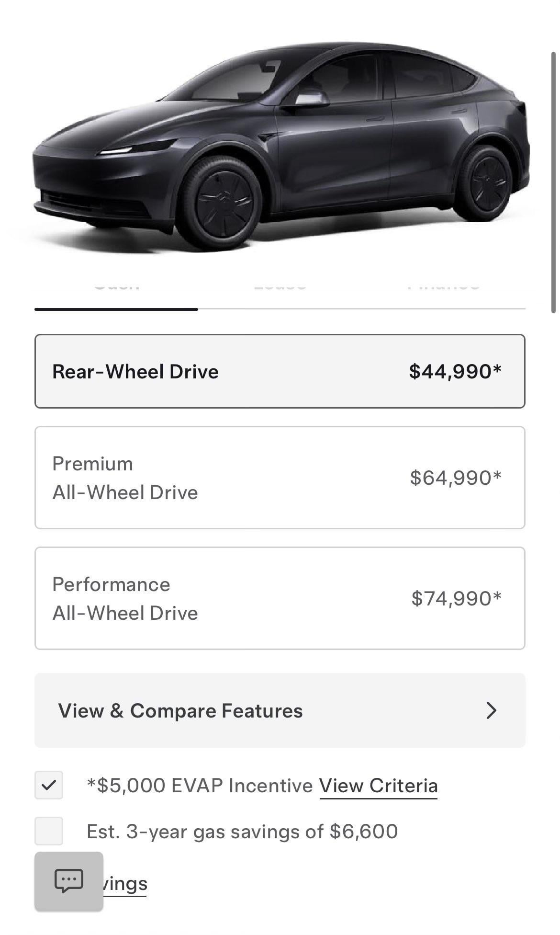560x935 pixels.
Task: Follow the View Criteria link
Action: click(378, 786)
